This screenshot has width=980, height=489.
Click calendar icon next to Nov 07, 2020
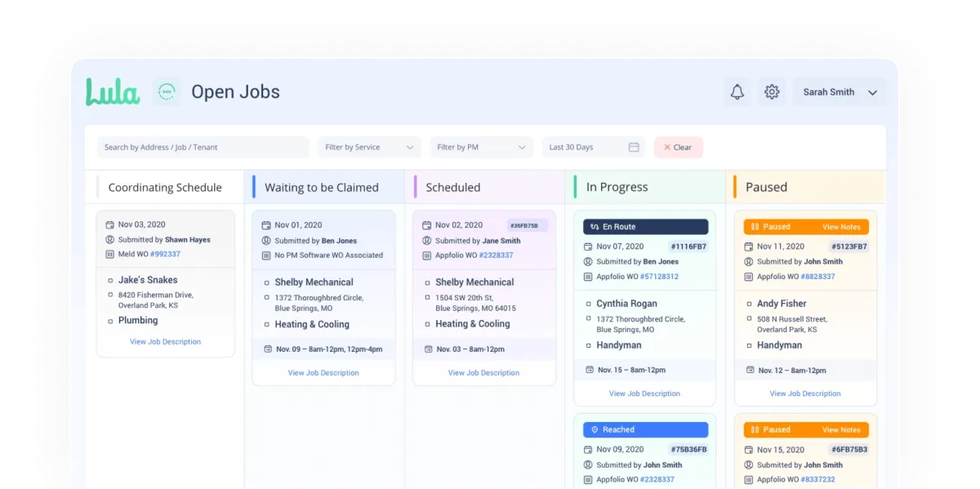click(588, 247)
